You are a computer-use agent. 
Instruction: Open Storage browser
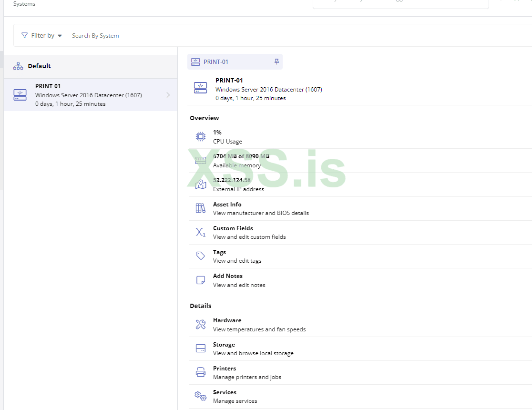(x=360, y=349)
